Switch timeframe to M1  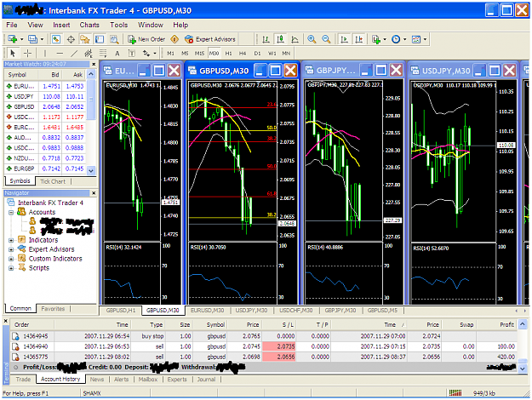click(x=170, y=54)
